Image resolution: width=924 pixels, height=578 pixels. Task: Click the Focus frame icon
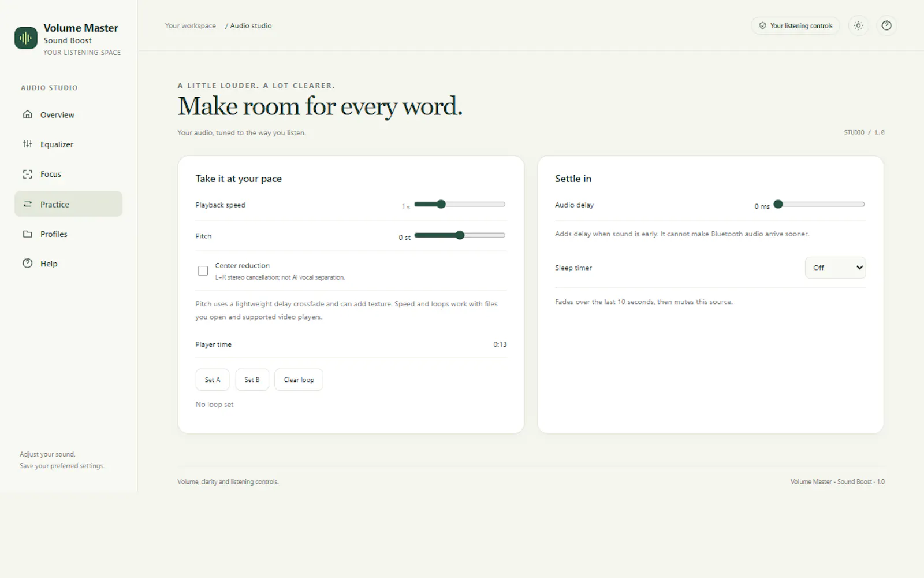point(27,174)
